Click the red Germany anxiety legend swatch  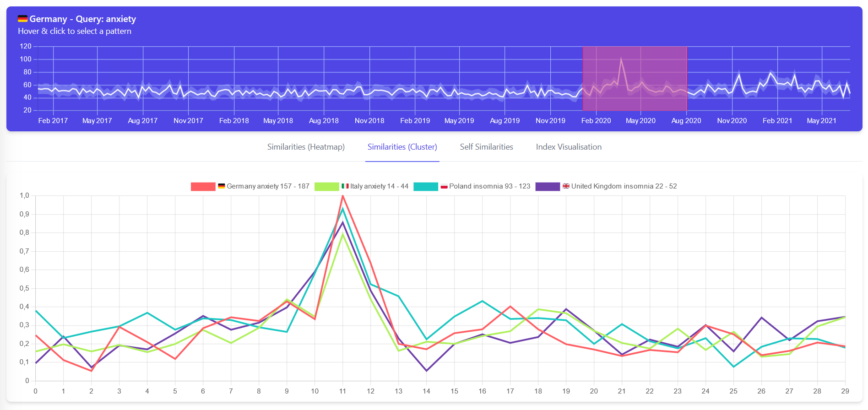click(203, 187)
